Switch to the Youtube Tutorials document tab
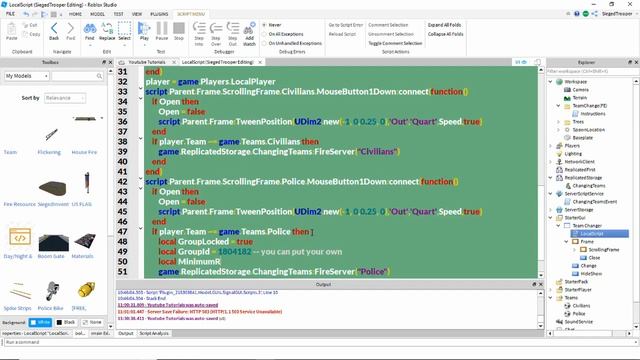 (147, 62)
